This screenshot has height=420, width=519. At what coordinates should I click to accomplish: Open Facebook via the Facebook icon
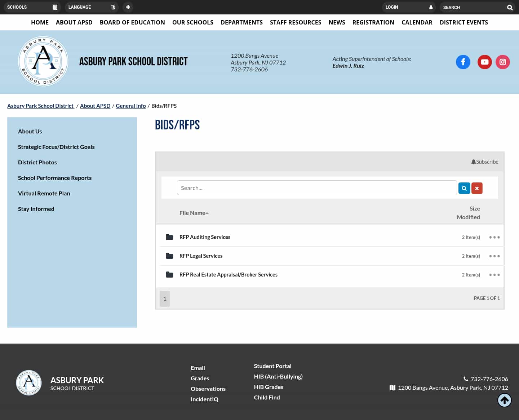point(463,62)
